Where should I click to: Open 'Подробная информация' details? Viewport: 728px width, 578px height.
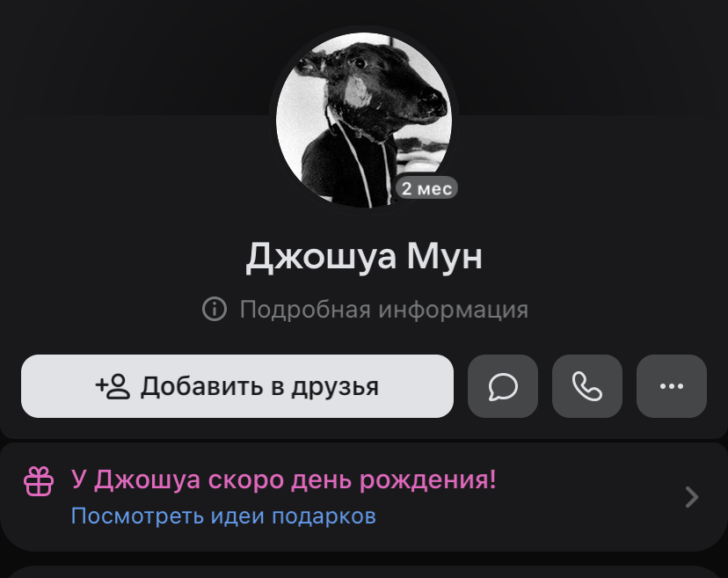[x=366, y=309]
